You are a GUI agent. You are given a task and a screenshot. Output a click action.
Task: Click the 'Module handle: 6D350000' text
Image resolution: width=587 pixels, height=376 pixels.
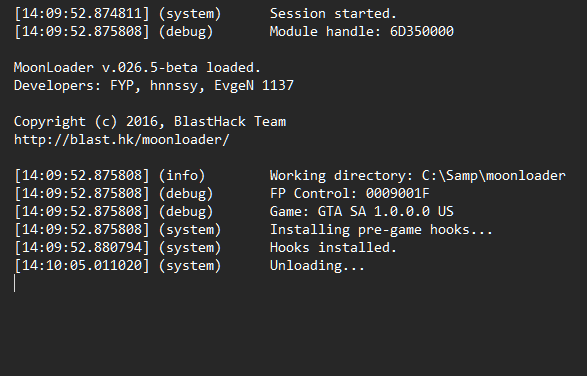(362, 31)
